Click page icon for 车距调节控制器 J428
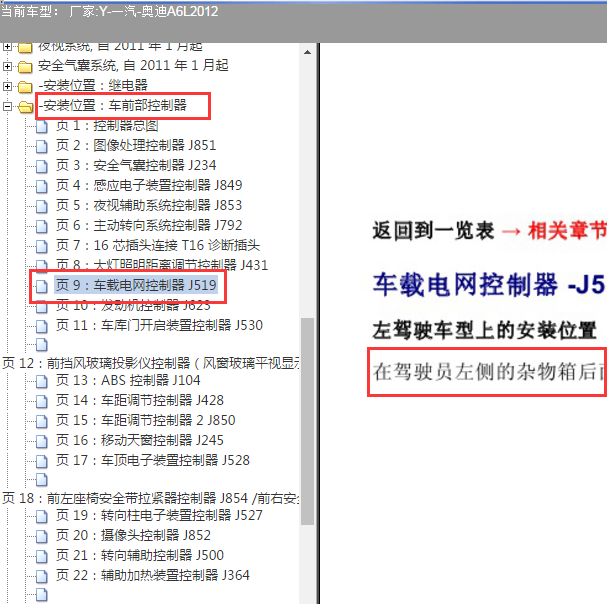The height and width of the screenshot is (604, 607). click(41, 401)
